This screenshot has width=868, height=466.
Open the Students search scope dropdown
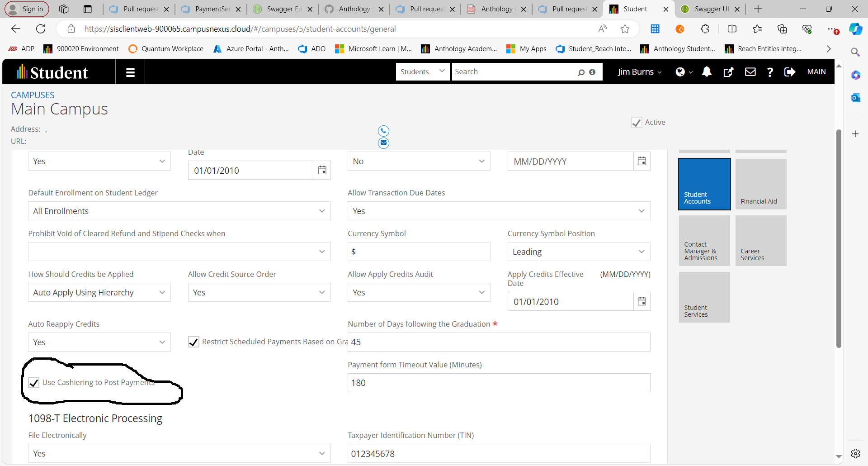[423, 71]
